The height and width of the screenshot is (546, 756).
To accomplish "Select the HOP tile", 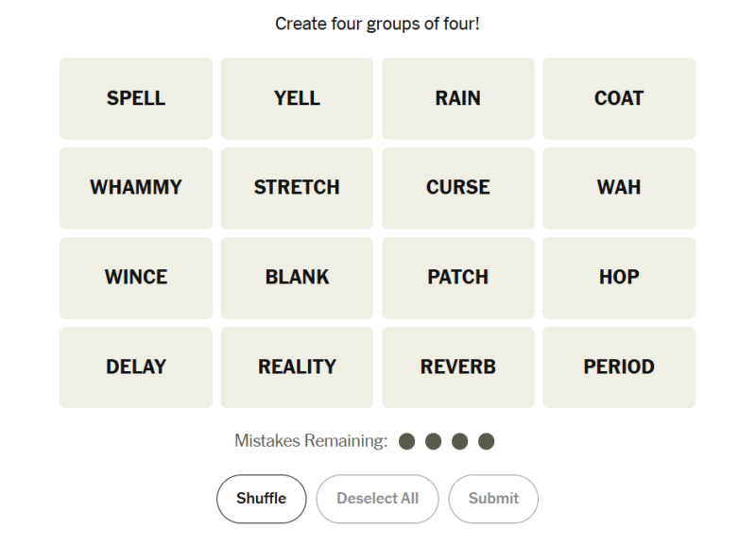I will click(x=619, y=278).
